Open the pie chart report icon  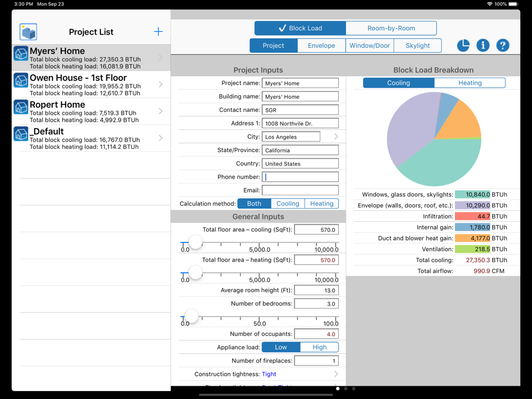click(x=463, y=45)
